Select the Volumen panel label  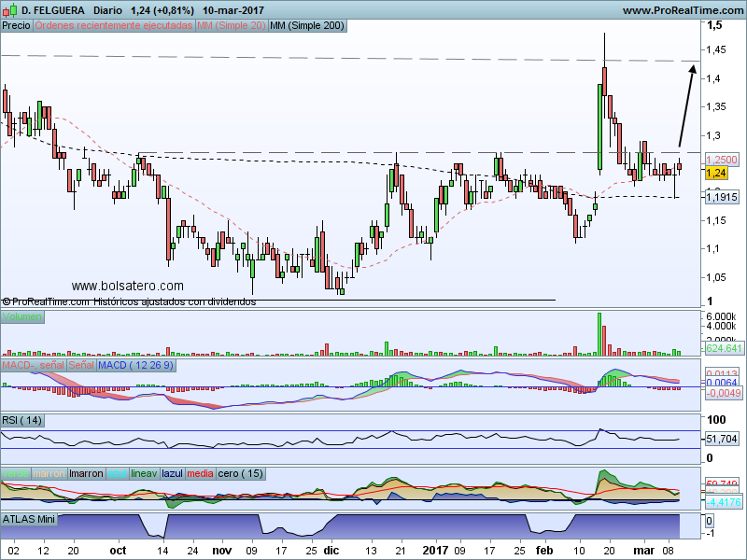[21, 317]
